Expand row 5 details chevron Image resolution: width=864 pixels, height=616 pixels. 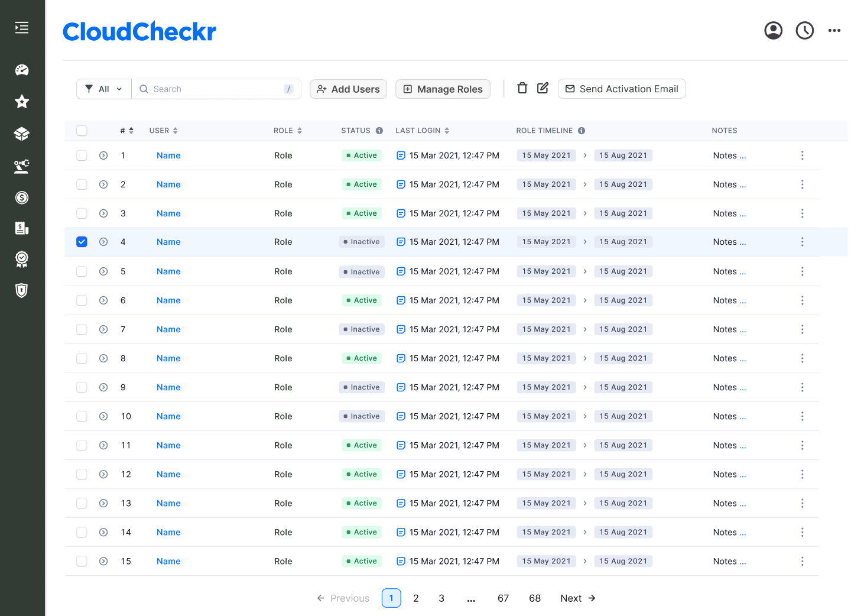(103, 271)
